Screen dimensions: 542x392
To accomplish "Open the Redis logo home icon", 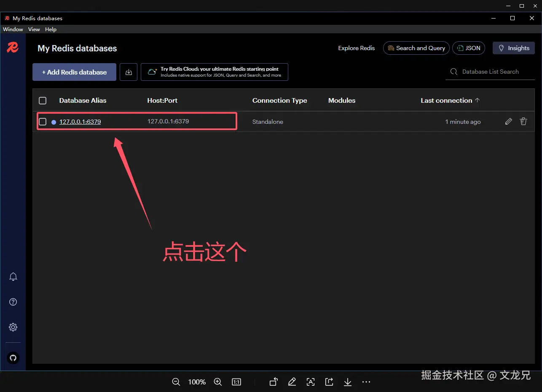I will (13, 47).
